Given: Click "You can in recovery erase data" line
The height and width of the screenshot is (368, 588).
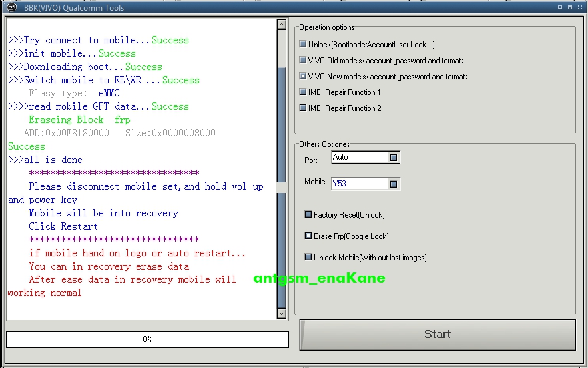Looking at the screenshot, I should coord(109,266).
